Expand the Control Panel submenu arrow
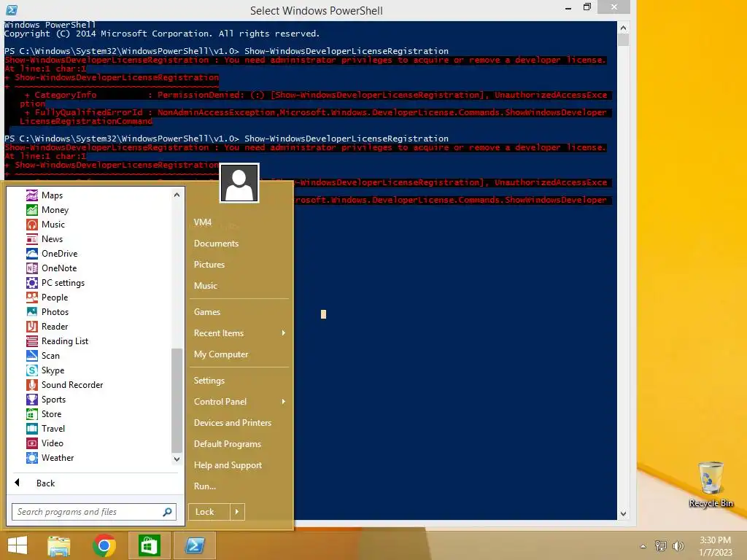This screenshot has height=560, width=747. 284,402
